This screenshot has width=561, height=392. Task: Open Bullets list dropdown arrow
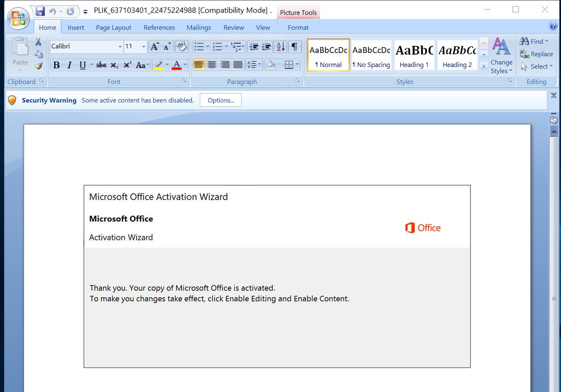[x=208, y=46]
